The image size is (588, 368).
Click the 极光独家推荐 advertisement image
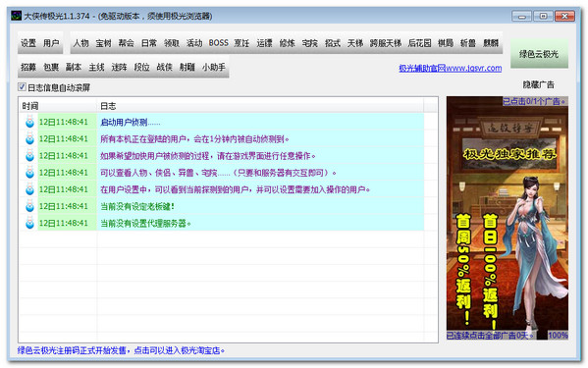507,218
